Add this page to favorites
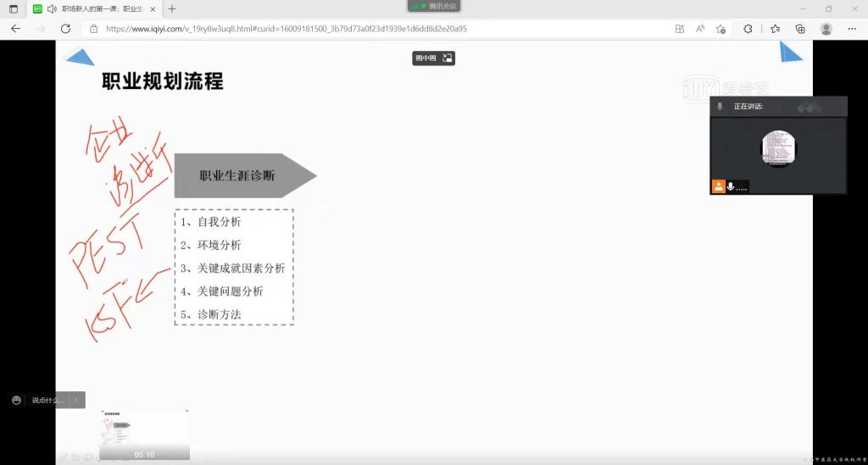 pyautogui.click(x=721, y=28)
